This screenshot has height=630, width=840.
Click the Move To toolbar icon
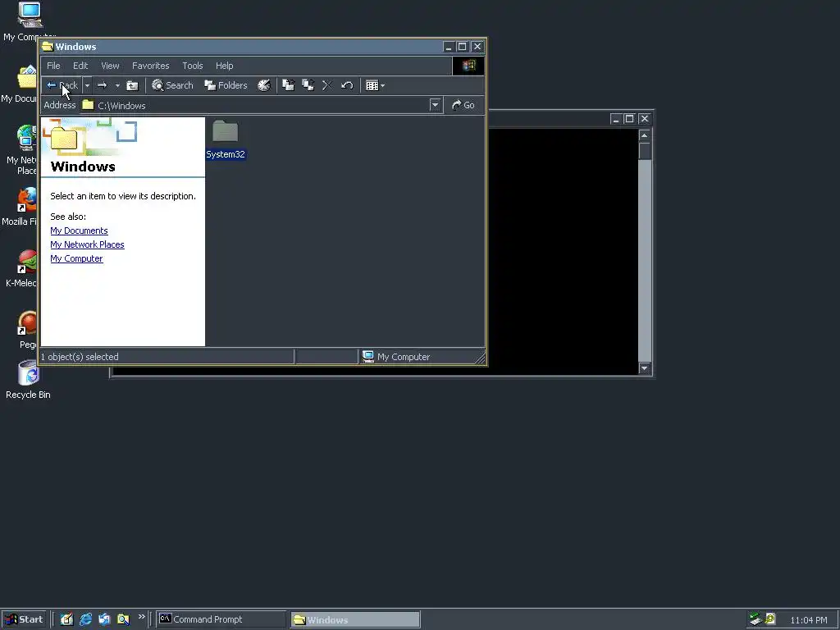(288, 85)
